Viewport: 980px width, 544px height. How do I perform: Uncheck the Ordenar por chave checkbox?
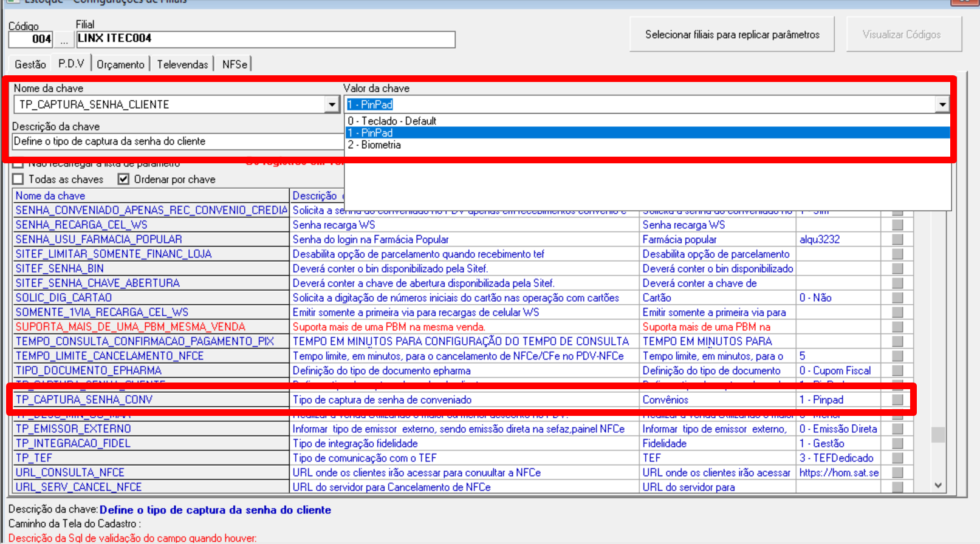point(124,179)
